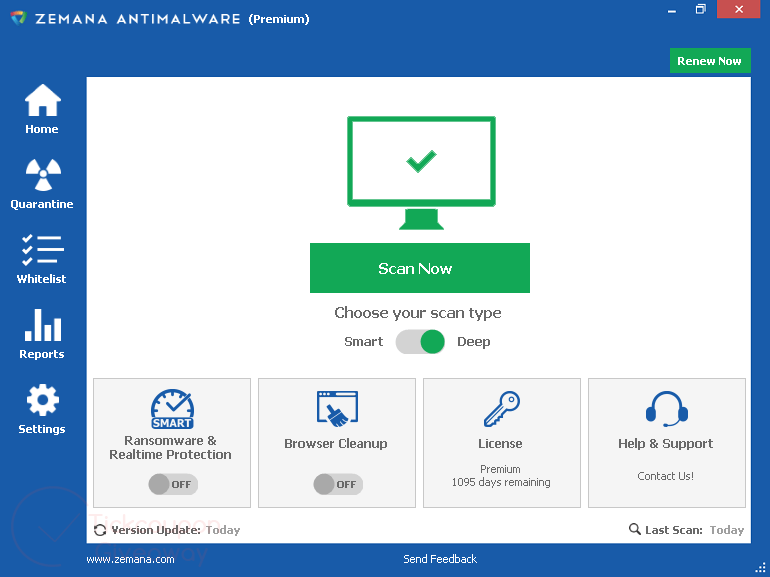Image resolution: width=770 pixels, height=577 pixels.
Task: Click the resize grip at window corner
Action: (x=760, y=567)
